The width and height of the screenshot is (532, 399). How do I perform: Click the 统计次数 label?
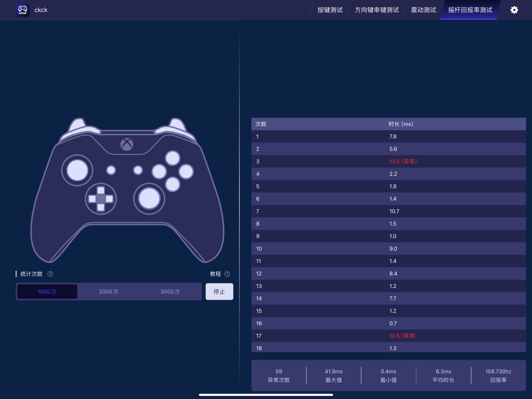[x=31, y=274]
